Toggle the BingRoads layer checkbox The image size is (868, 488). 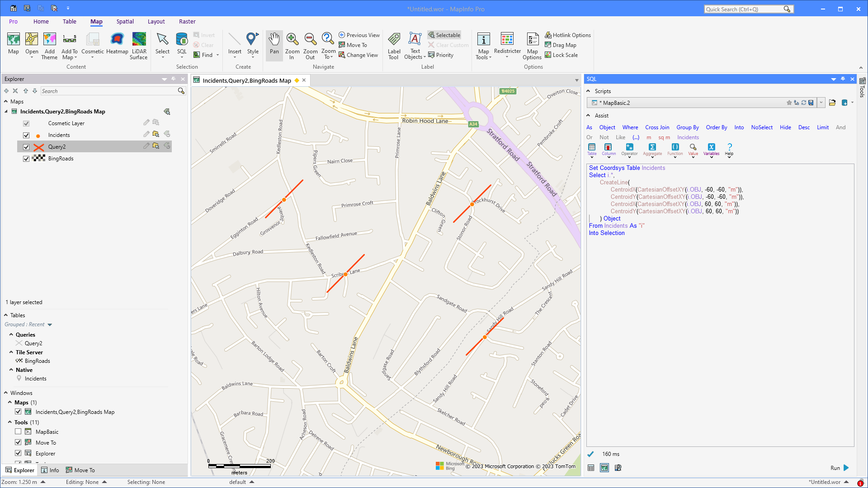(26, 159)
